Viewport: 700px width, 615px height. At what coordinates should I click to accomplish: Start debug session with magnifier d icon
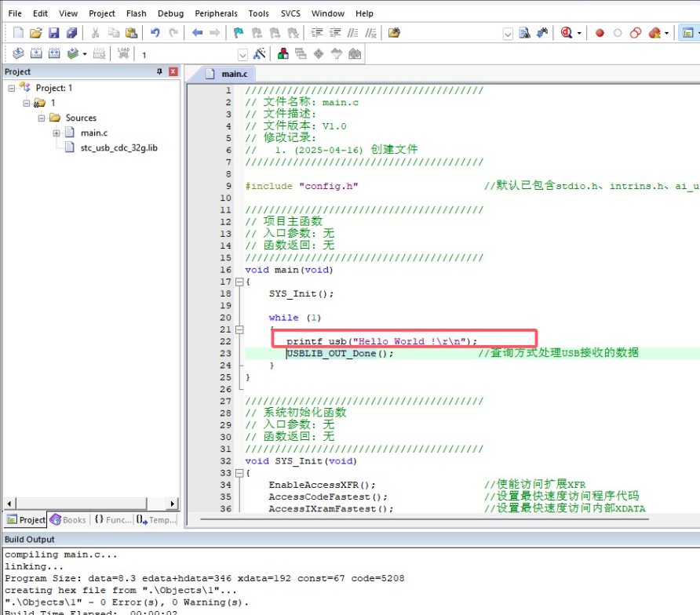(x=567, y=33)
